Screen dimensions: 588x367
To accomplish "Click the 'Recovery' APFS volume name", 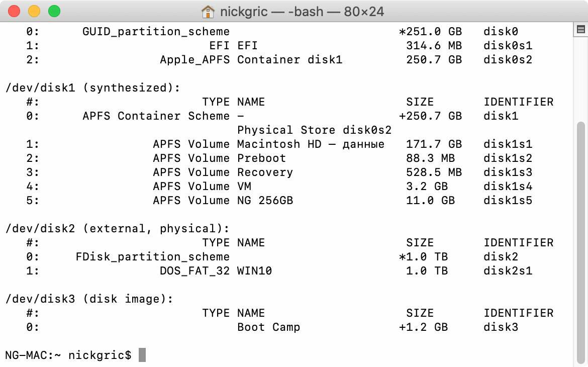I will [265, 172].
